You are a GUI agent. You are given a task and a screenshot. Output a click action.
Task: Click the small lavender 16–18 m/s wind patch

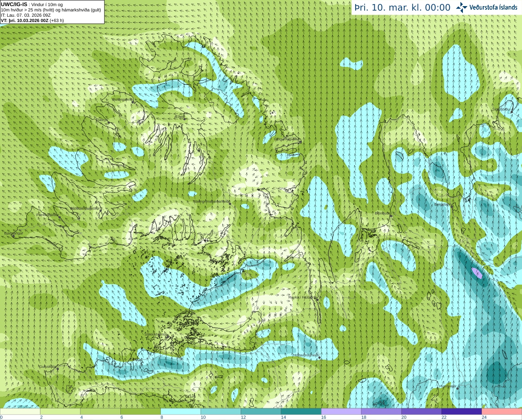(477, 273)
